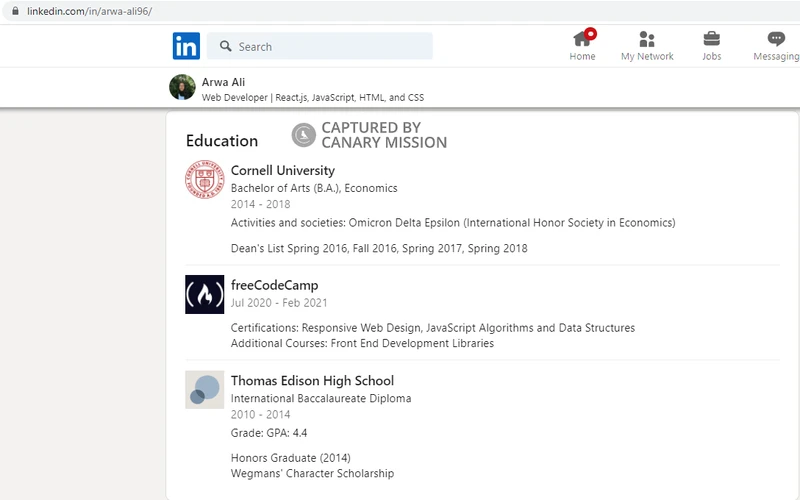This screenshot has width=800, height=500.
Task: Select the Home label in navigation
Action: [582, 56]
